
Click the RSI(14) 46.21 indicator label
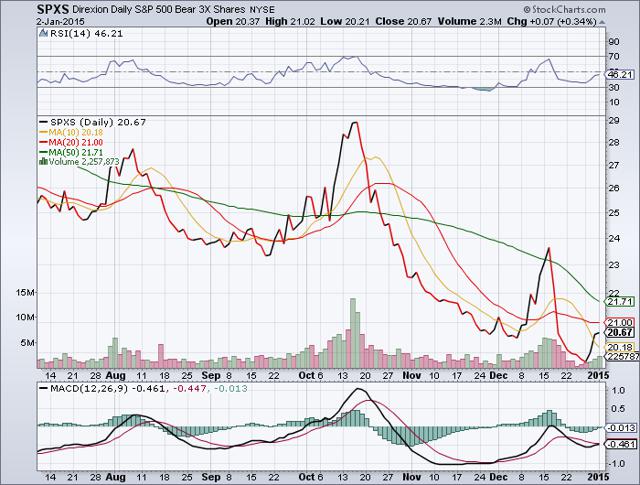click(86, 33)
